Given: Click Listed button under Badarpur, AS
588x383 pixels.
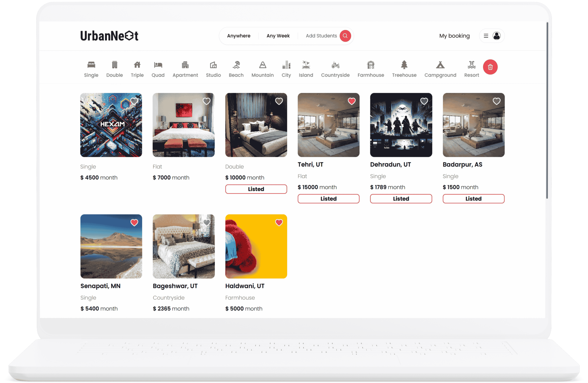Looking at the screenshot, I should click(x=473, y=199).
